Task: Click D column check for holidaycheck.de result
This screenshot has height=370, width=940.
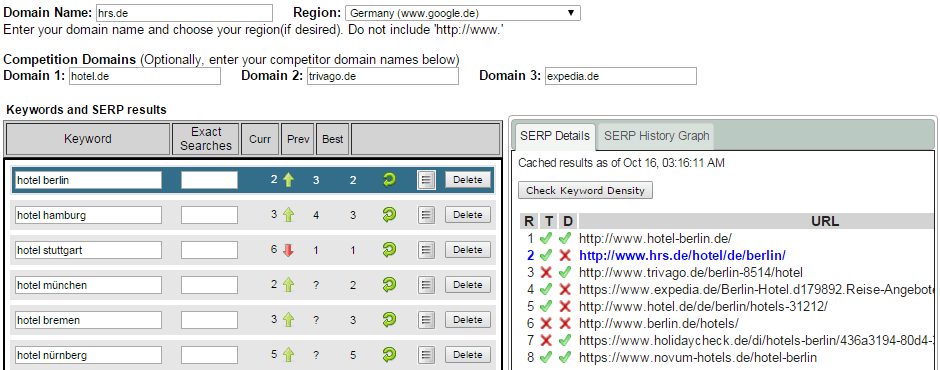Action: (x=564, y=341)
